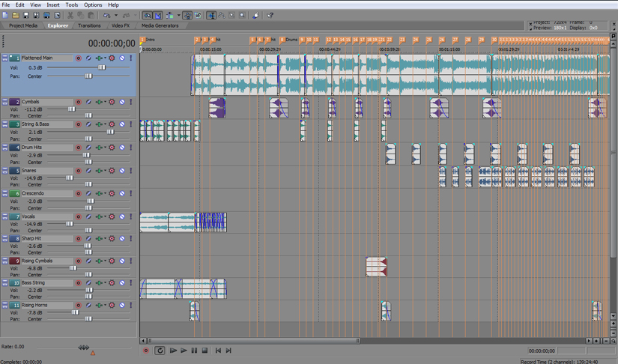Screen dimensions: 618x364
Task: Click the timeline horizontal scrollbar thumb
Action: point(253,341)
